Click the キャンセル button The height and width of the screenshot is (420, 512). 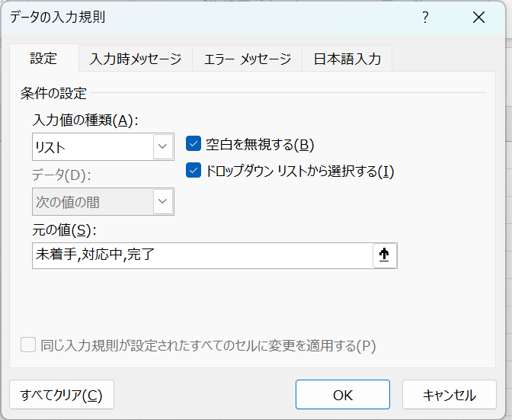click(450, 395)
